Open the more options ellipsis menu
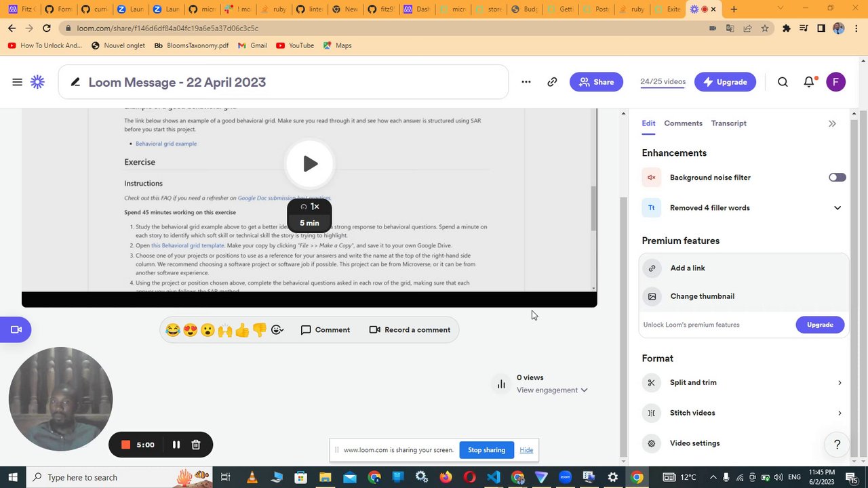The image size is (868, 488). pos(526,82)
